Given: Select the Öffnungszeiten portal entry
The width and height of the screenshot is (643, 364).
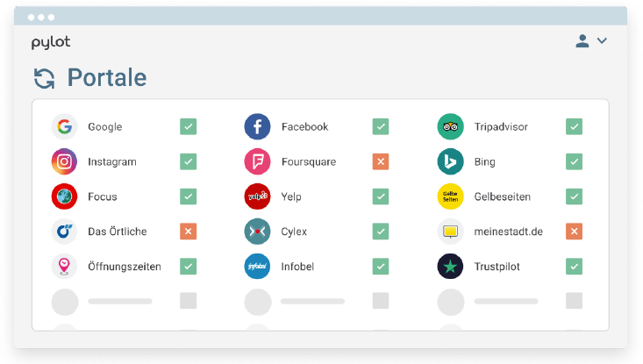Looking at the screenshot, I should [x=124, y=267].
